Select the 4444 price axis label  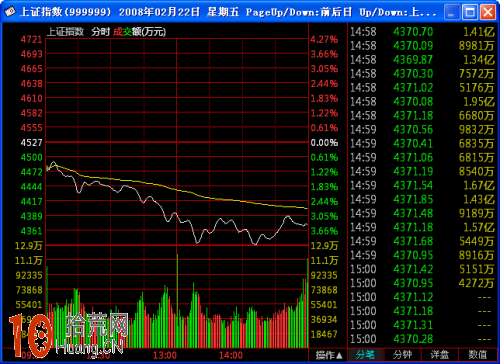tap(31, 187)
